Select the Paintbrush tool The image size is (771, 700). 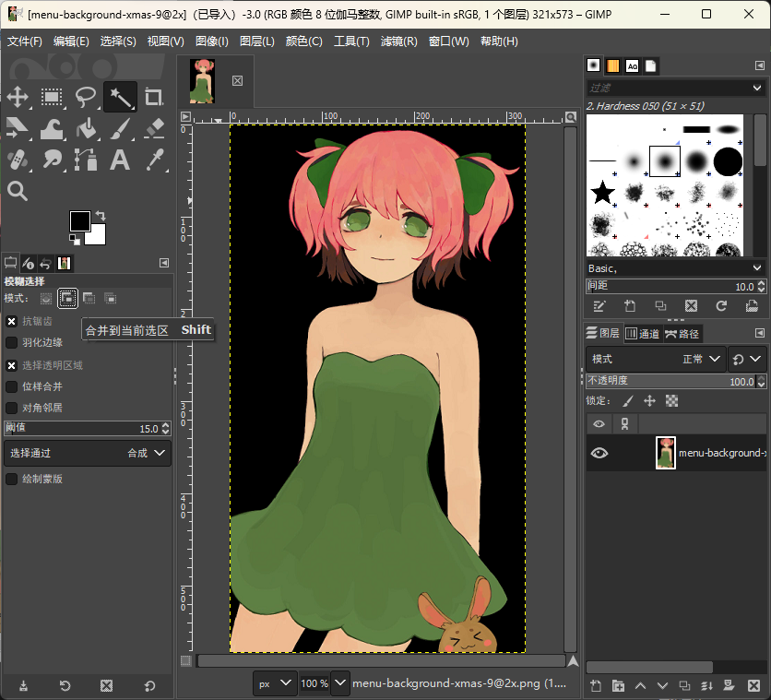pyautogui.click(x=120, y=128)
